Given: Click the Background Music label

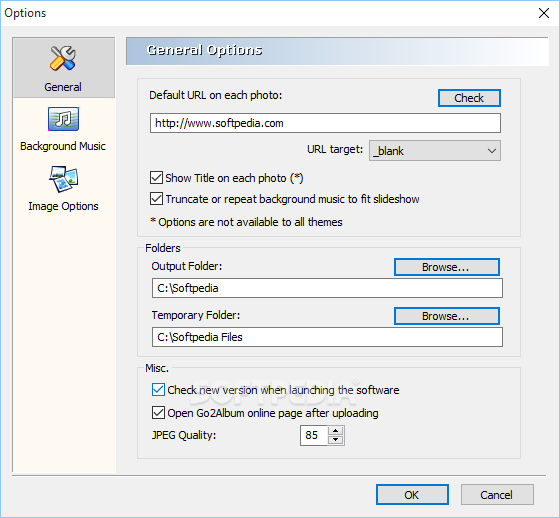Looking at the screenshot, I should tap(63, 146).
